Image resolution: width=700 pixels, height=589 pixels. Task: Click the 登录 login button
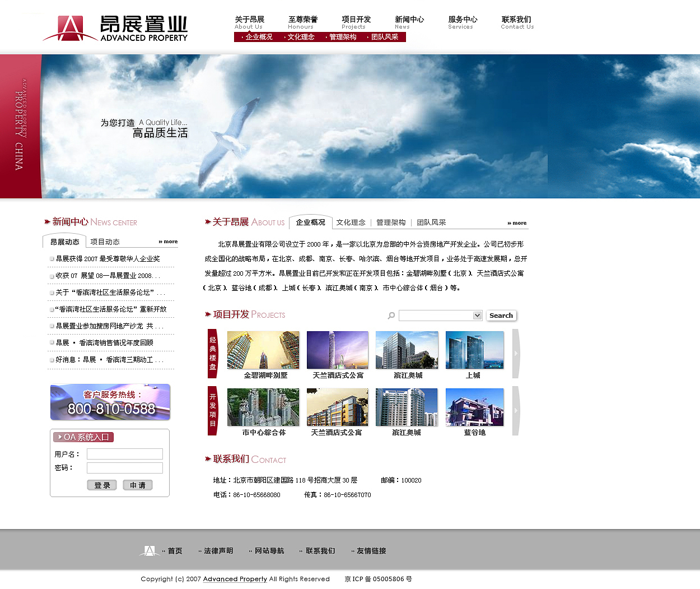(x=102, y=485)
